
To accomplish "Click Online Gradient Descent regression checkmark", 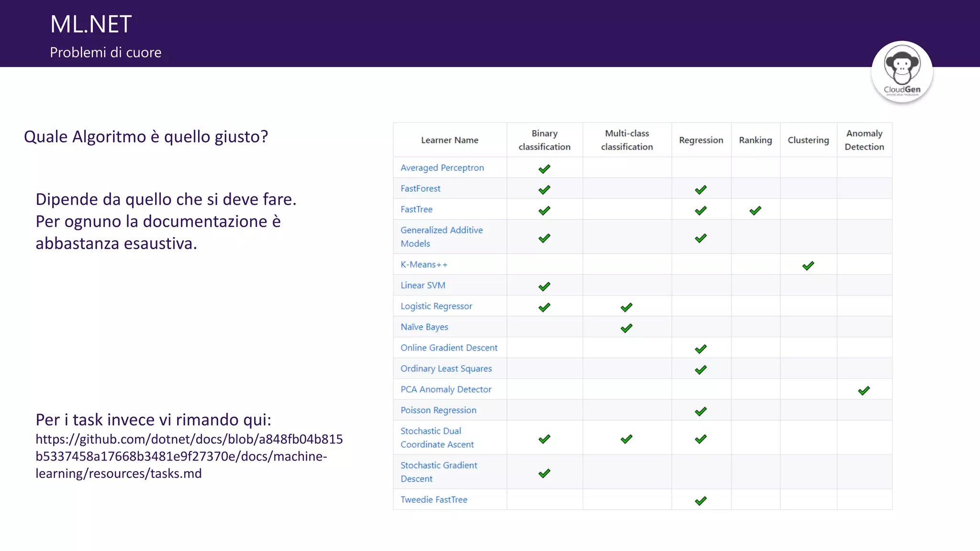I will [x=701, y=349].
